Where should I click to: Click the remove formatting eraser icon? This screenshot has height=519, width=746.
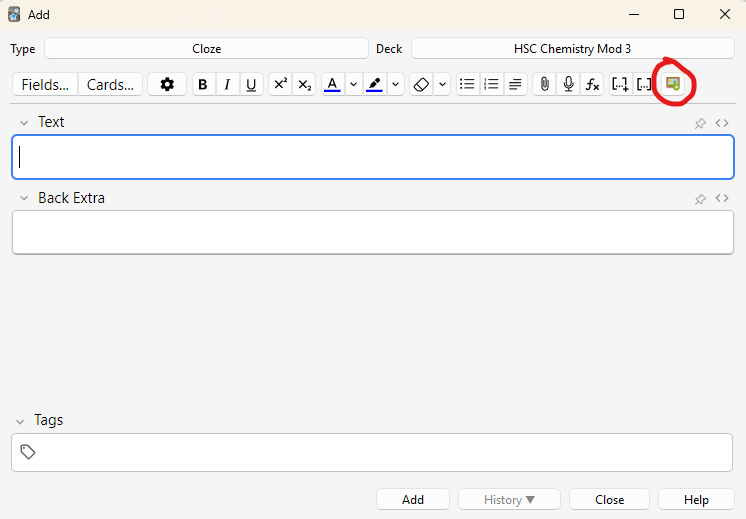point(421,85)
